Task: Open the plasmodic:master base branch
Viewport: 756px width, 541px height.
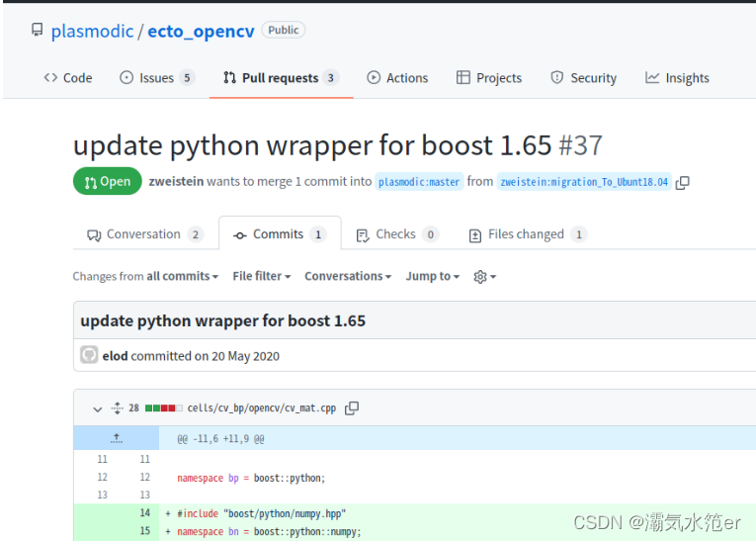Action: coord(419,182)
